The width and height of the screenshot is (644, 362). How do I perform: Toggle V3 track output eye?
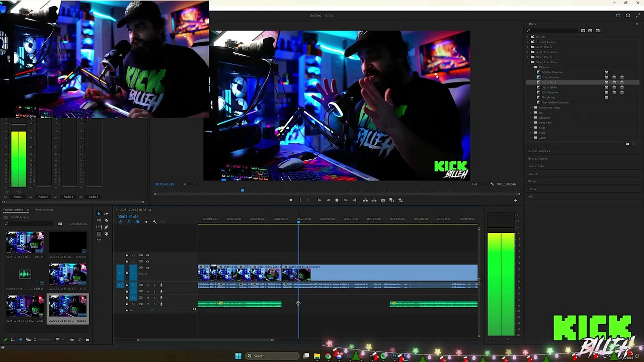click(147, 255)
